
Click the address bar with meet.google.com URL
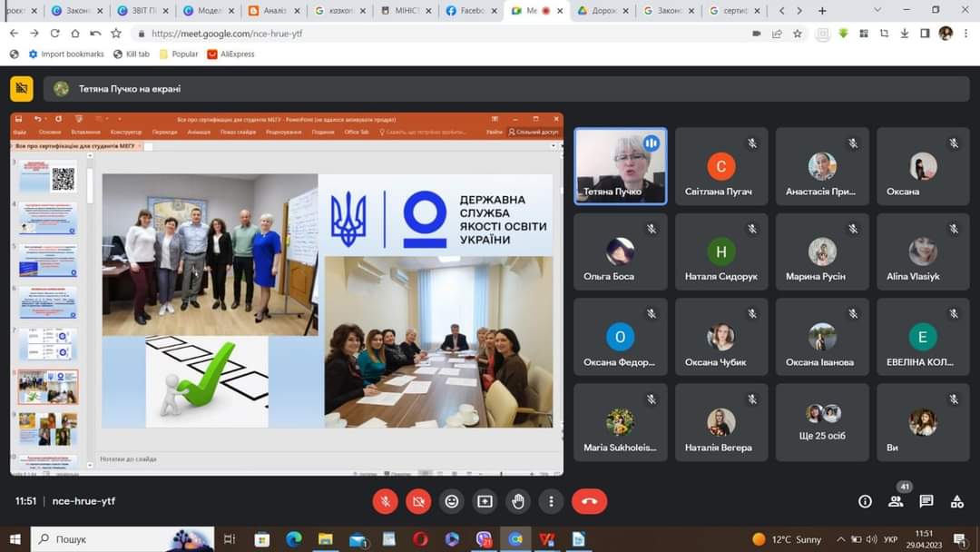(437, 33)
